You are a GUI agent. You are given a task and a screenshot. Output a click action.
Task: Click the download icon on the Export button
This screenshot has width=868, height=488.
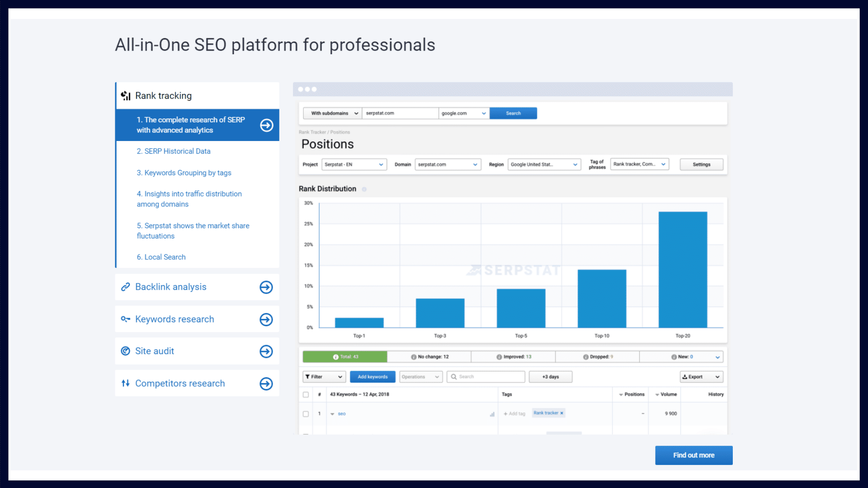685,377
